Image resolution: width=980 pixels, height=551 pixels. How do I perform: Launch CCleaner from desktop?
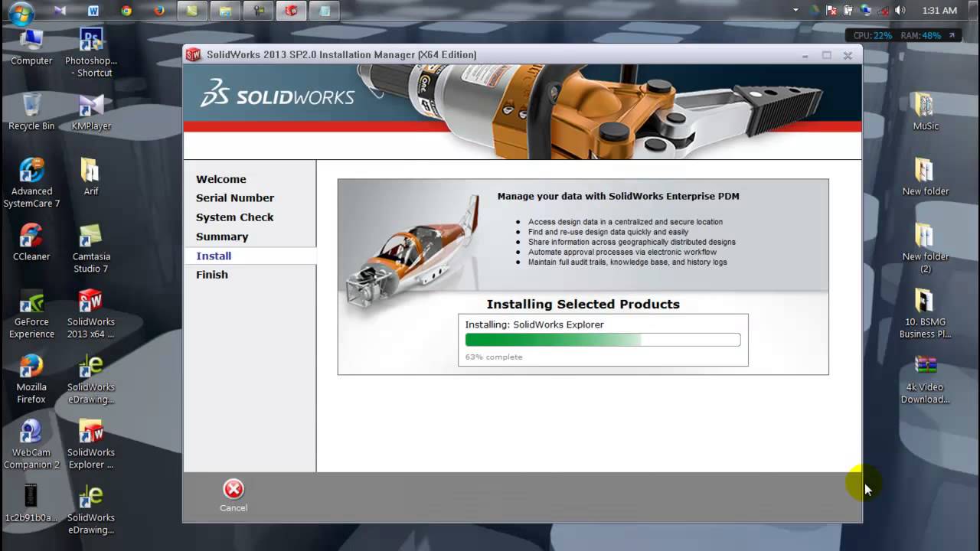point(31,243)
